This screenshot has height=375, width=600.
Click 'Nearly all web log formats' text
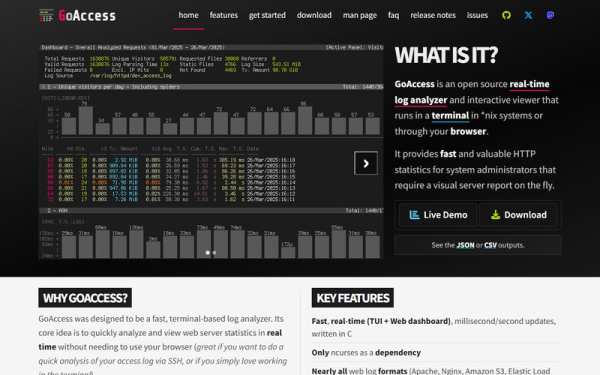click(359, 371)
